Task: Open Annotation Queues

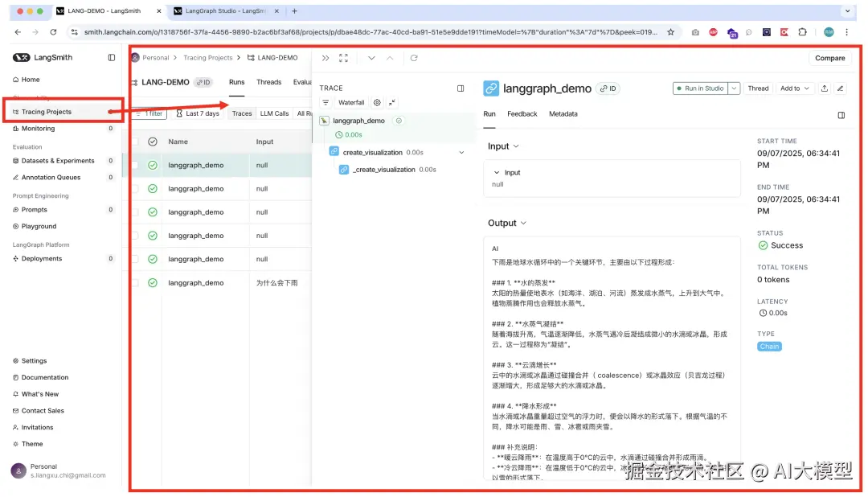Action: 51,177
